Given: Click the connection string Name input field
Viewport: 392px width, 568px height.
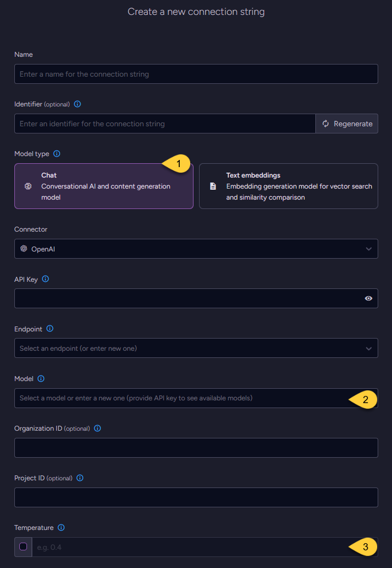Looking at the screenshot, I should click(196, 74).
